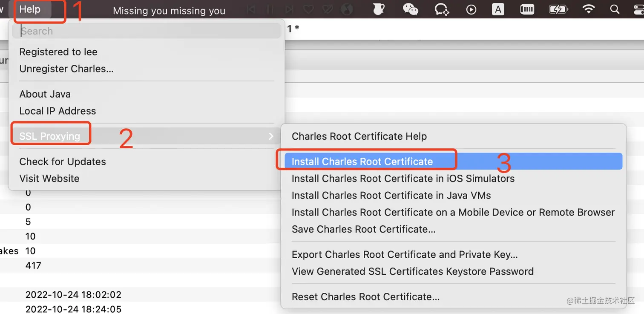644x314 pixels.
Task: Click the battery charging icon
Action: [558, 9]
